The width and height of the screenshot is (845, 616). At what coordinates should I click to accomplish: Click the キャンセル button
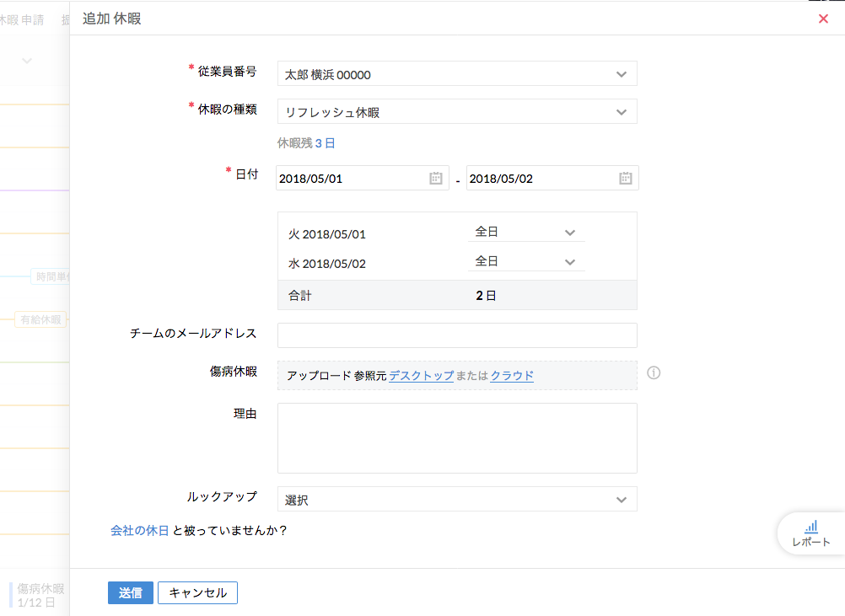[197, 592]
